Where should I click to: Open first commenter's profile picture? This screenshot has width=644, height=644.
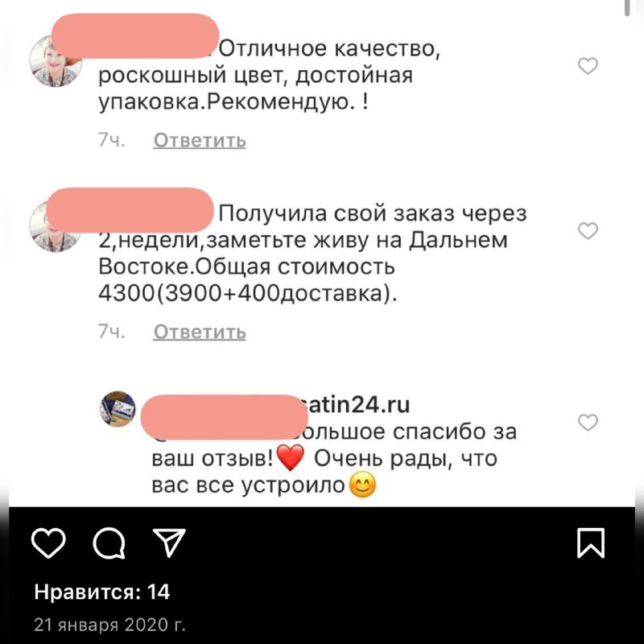tap(56, 61)
